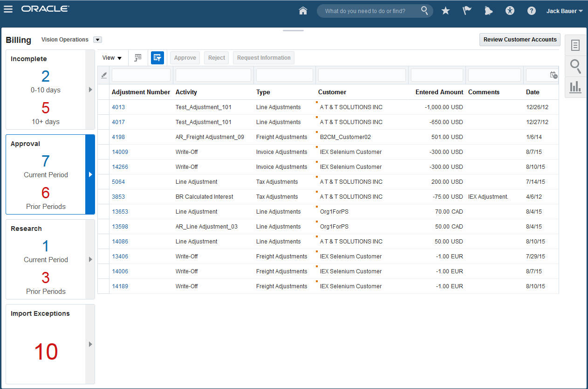Click the IEX Adjustment. comment cell

(x=488, y=197)
